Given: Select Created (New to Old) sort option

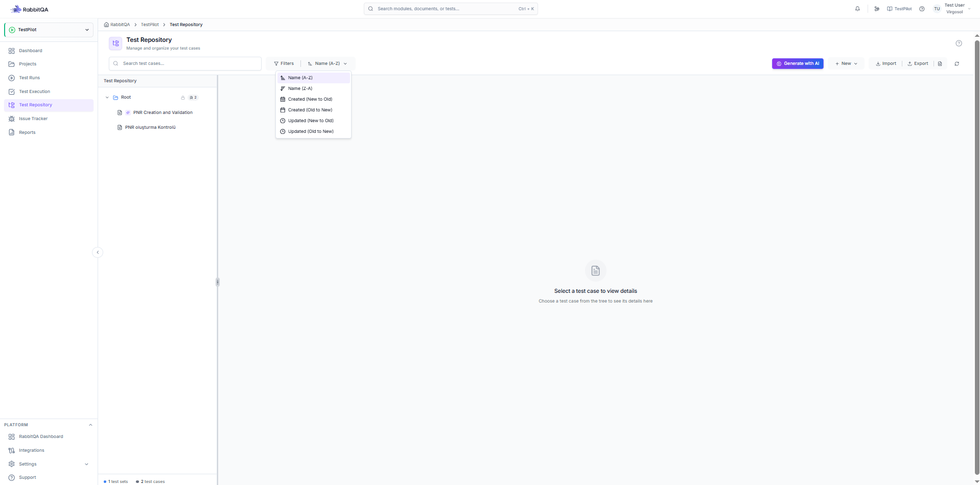Looking at the screenshot, I should click(x=314, y=99).
